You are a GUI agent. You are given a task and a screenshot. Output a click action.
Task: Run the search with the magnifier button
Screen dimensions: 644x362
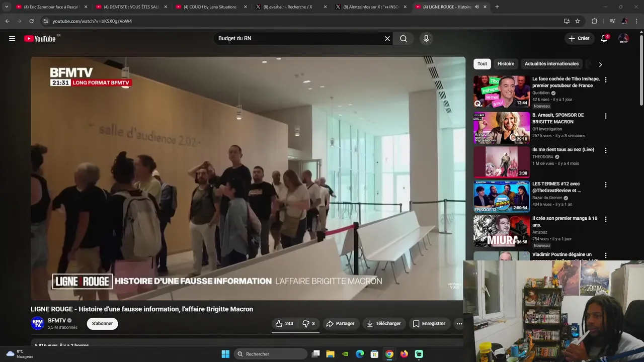pos(404,39)
